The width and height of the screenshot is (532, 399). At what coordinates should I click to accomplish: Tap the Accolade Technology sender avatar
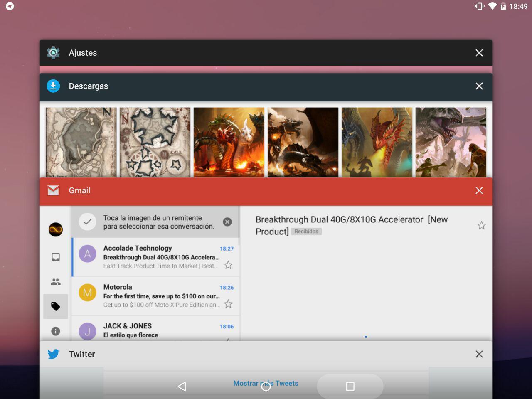pyautogui.click(x=87, y=254)
